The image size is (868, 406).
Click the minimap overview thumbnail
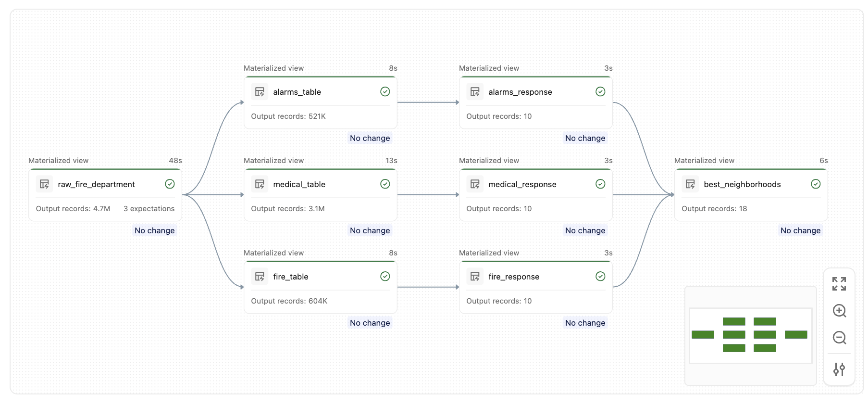click(750, 335)
